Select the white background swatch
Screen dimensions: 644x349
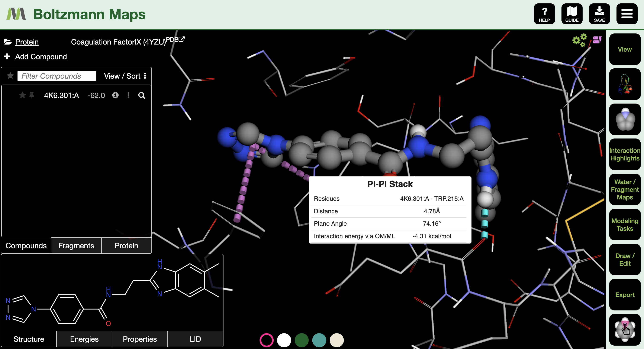pyautogui.click(x=284, y=340)
